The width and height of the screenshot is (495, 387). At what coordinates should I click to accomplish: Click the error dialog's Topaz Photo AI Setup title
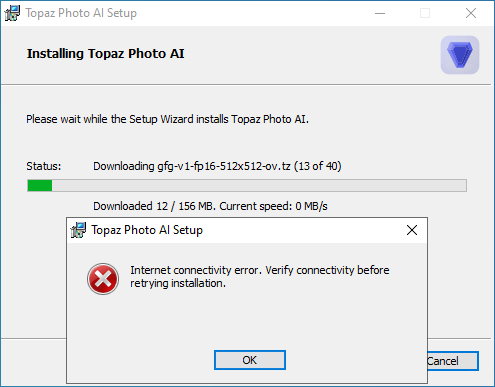(x=147, y=230)
